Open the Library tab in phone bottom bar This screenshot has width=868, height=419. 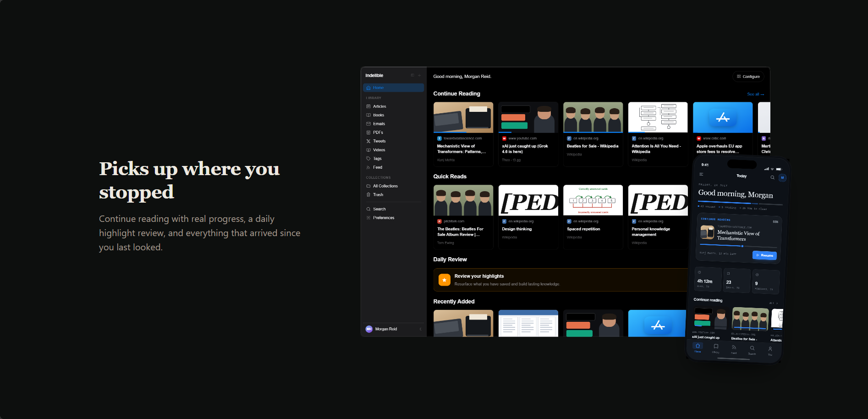click(715, 349)
